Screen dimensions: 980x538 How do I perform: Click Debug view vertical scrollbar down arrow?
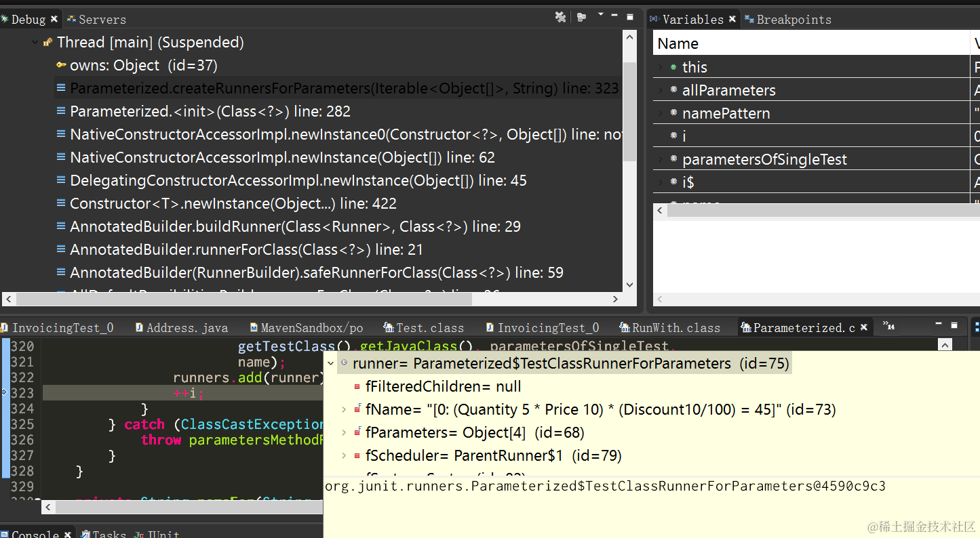(629, 285)
